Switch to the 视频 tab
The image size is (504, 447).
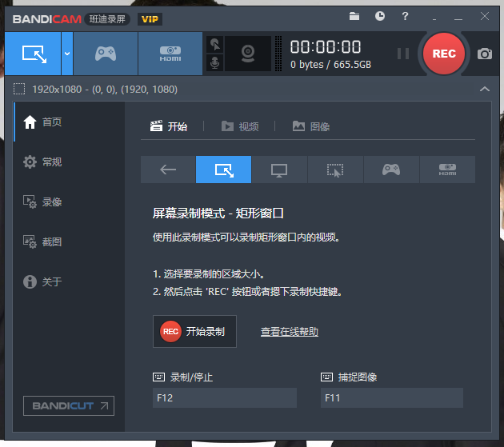[240, 126]
